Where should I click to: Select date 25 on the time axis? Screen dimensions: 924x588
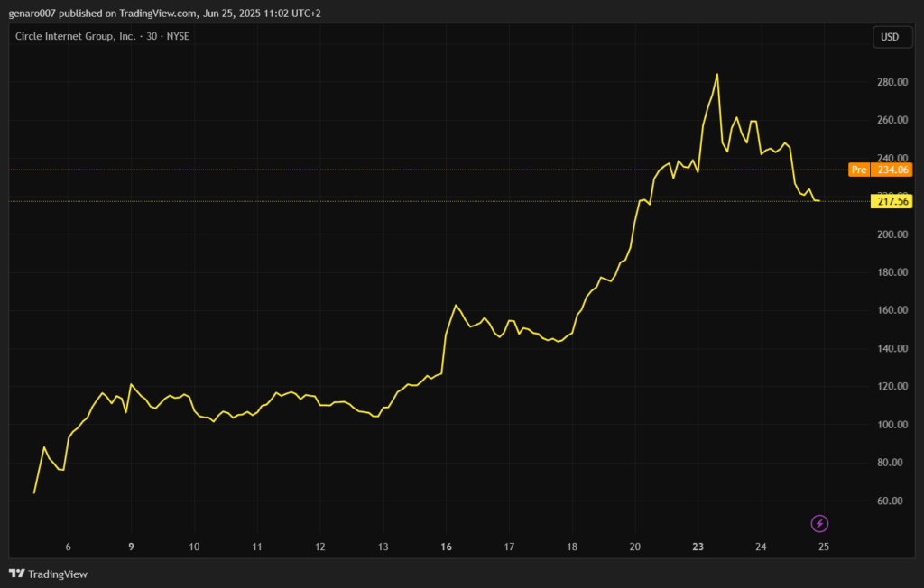[x=823, y=547]
